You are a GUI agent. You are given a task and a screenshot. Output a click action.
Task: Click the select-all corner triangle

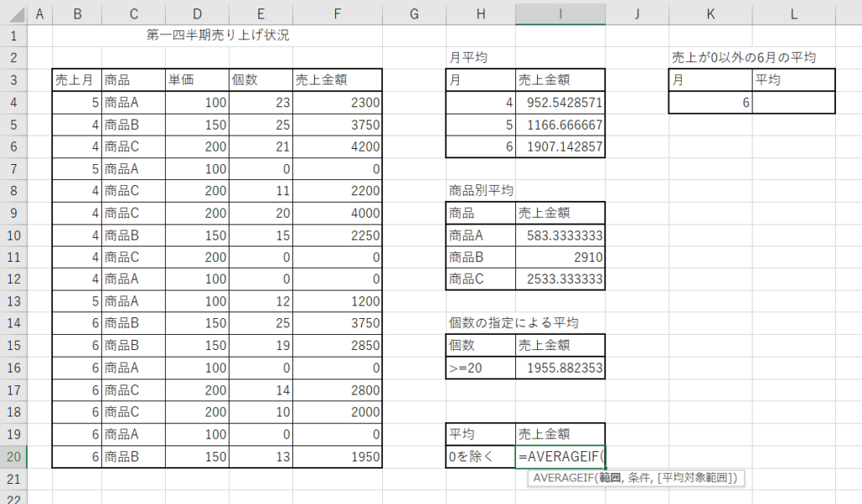(13, 14)
